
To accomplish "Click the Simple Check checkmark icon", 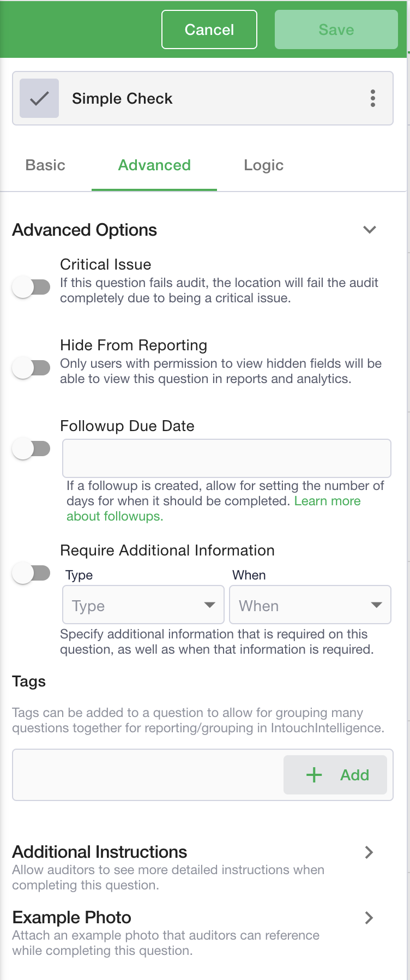I will 39,98.
